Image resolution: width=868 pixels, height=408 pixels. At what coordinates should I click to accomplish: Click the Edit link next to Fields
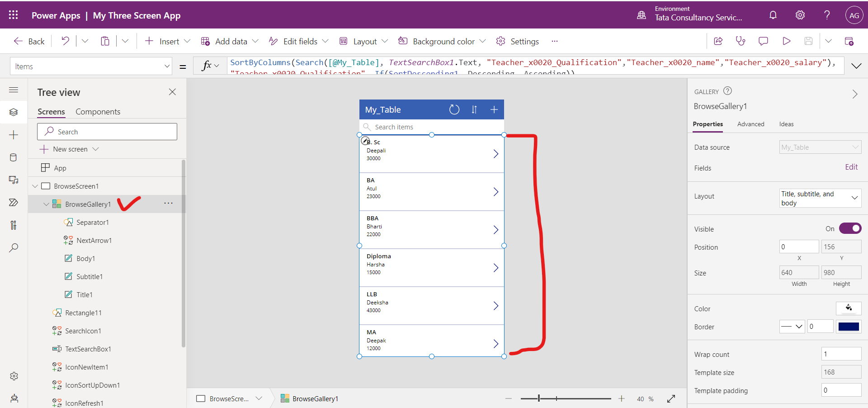tap(851, 167)
